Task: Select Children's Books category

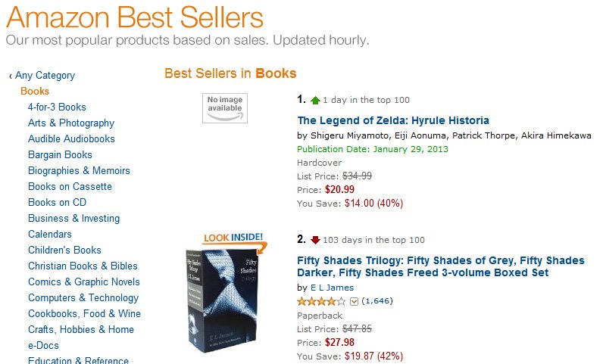Action: [x=64, y=250]
